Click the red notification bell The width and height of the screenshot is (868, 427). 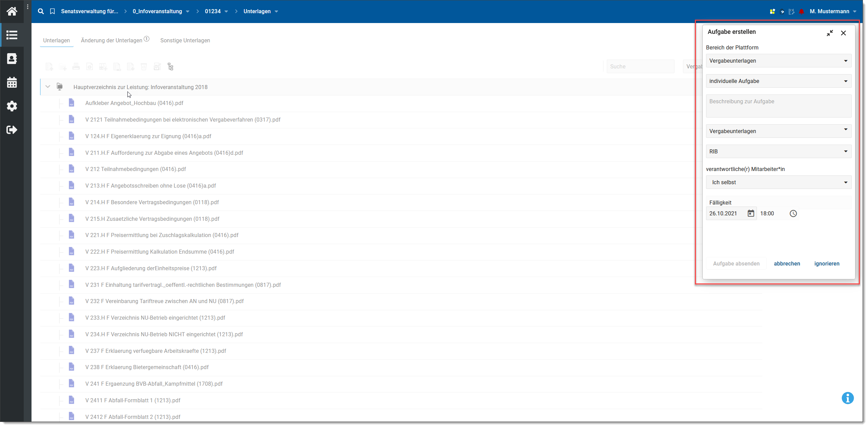point(801,12)
